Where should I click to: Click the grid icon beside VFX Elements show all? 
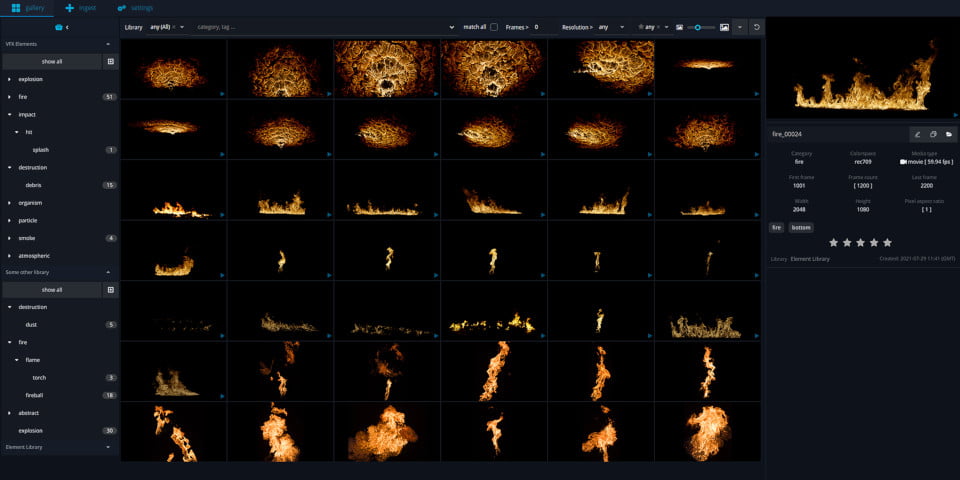[x=111, y=62]
